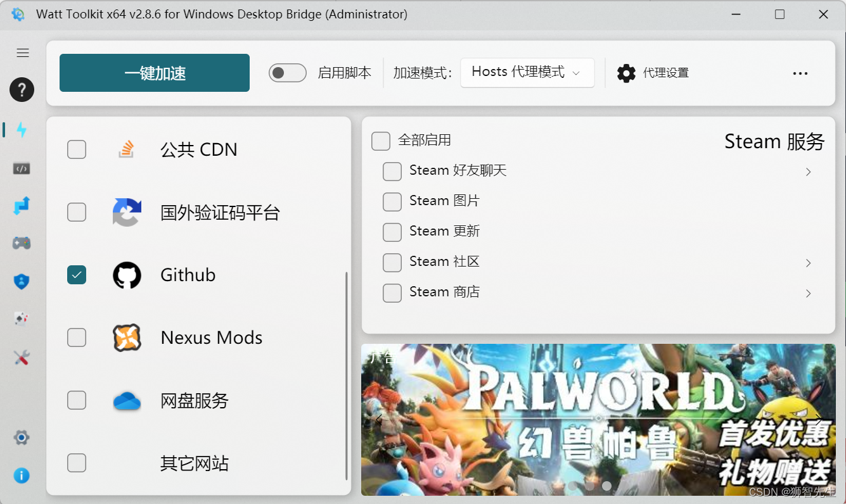Screen dimensions: 846x504
Task: Check the Steam 图片 checkbox
Action: (392, 201)
